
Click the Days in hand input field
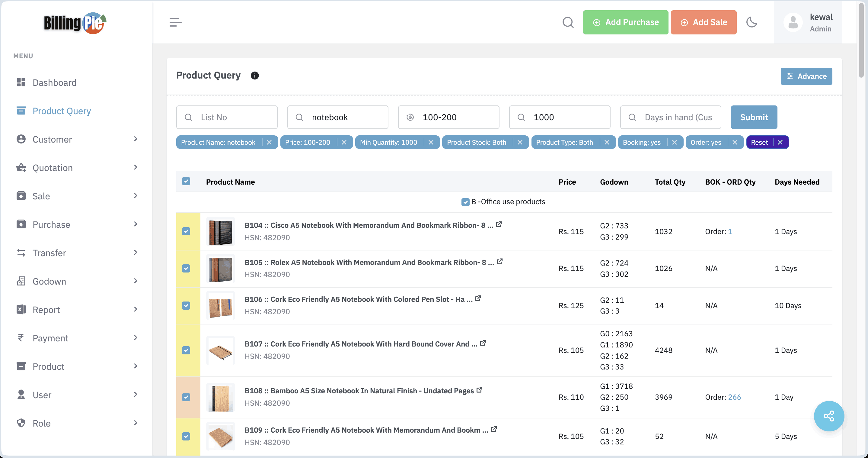(671, 117)
